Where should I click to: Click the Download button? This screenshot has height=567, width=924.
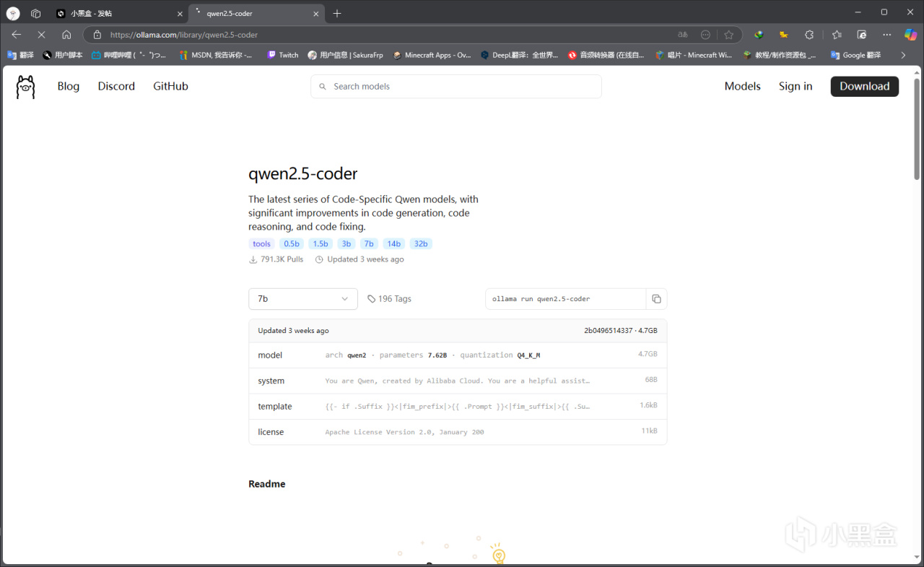click(x=865, y=87)
